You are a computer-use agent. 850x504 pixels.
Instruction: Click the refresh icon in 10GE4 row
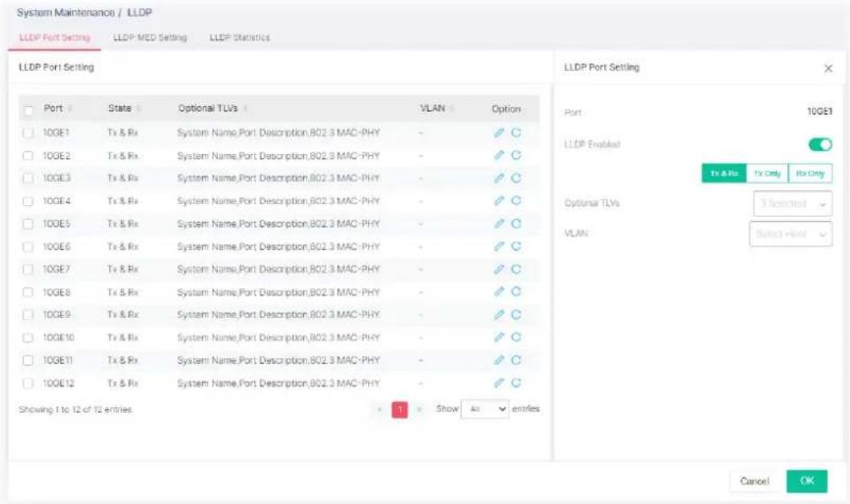pyautogui.click(x=516, y=201)
